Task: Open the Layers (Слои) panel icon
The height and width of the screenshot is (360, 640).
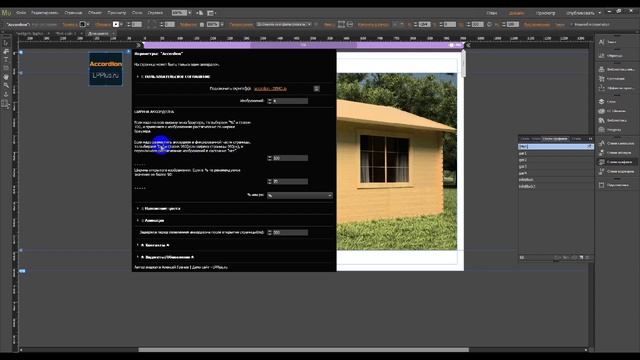Action: (601, 101)
